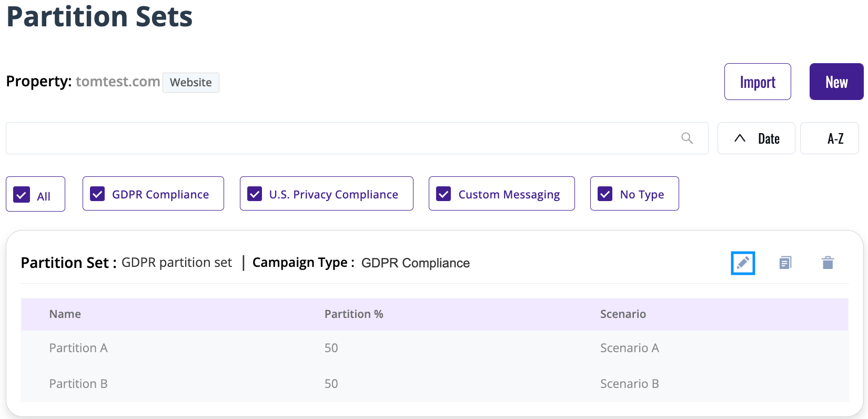Click the GDPR Compliance campaign type value
The height and width of the screenshot is (419, 868).
click(x=416, y=263)
